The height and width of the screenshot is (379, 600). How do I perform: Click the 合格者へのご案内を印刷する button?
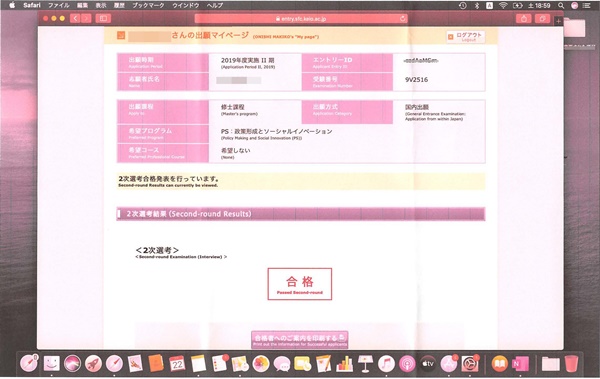[x=300, y=340]
